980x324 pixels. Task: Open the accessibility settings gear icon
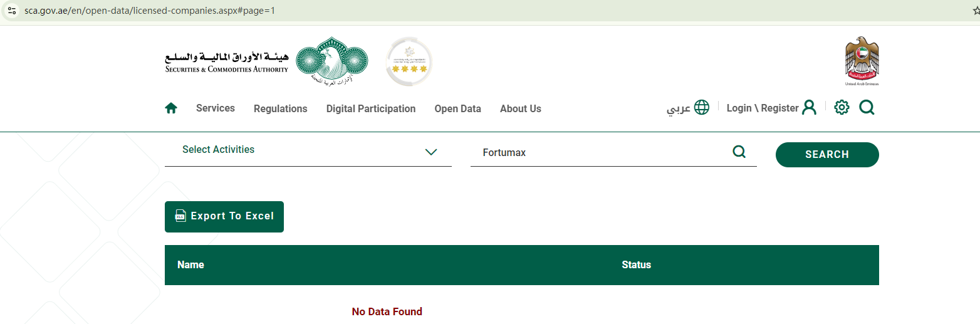(x=842, y=108)
